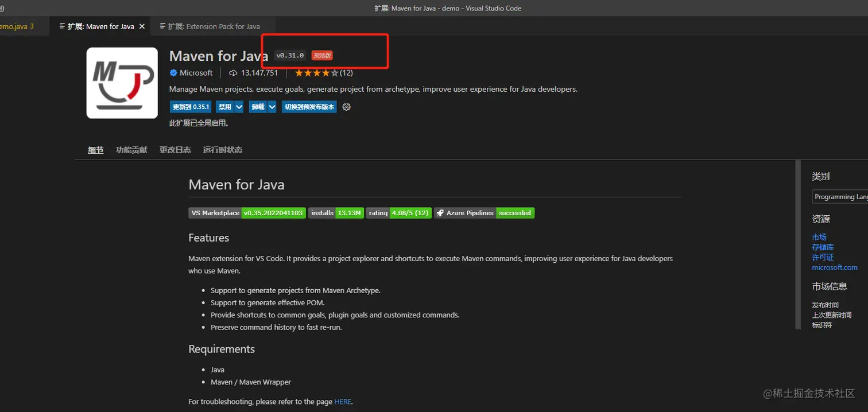Viewport: 868px width, 412px height.
Task: Open the 运行时状态 runtime status tab
Action: [x=223, y=150]
